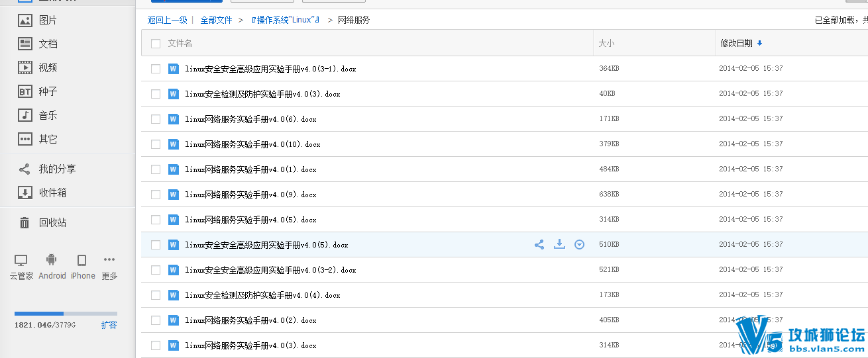Click the Android client icon
The height and width of the screenshot is (358, 868).
tap(52, 260)
